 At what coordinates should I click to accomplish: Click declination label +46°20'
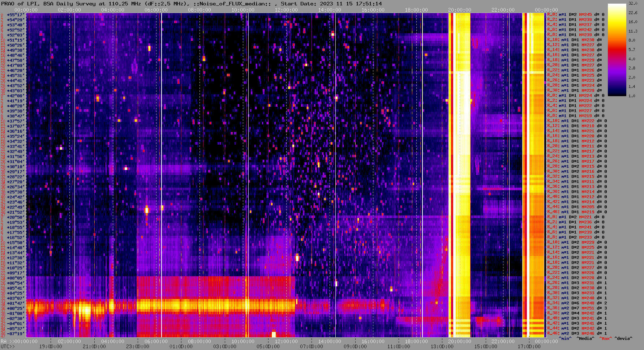15,71
